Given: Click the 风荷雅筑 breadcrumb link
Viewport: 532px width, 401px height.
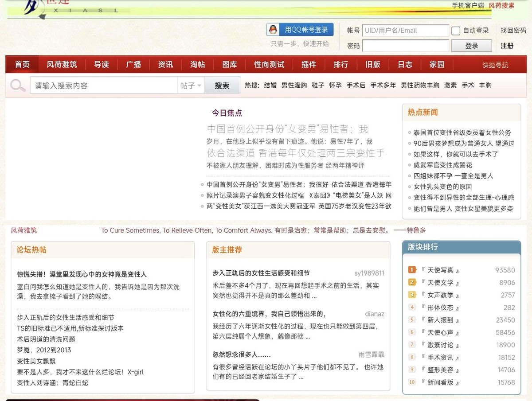Looking at the screenshot, I should tap(24, 230).
